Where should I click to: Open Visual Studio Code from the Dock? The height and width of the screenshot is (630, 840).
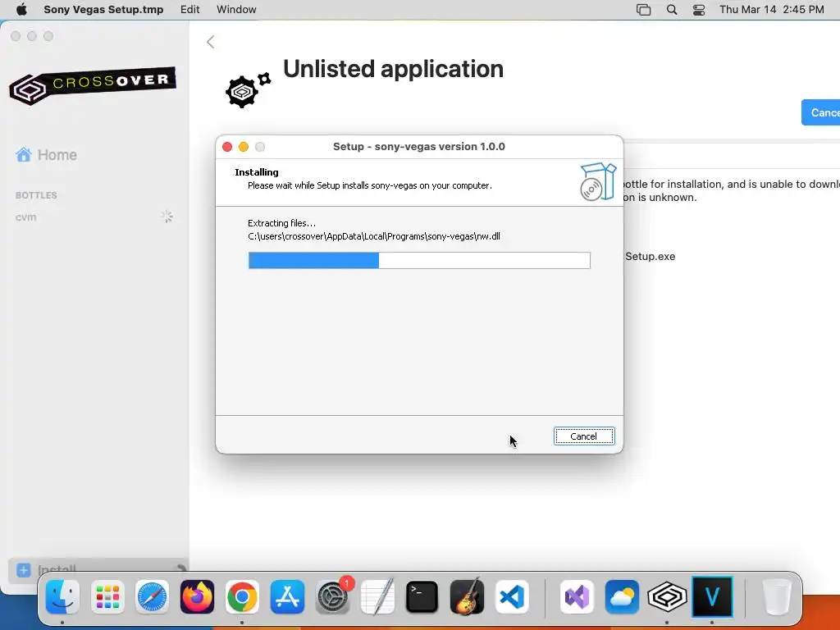click(x=512, y=597)
